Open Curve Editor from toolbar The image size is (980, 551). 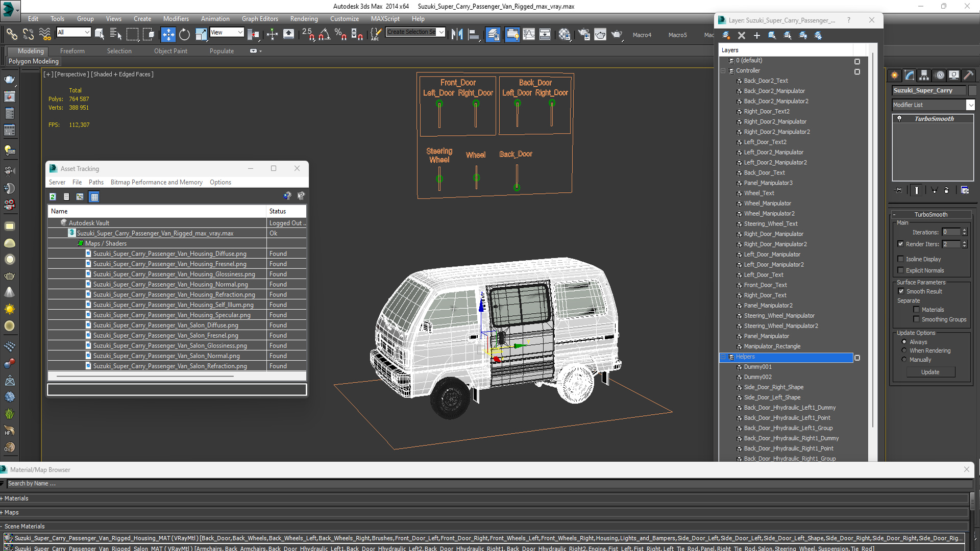tap(529, 34)
